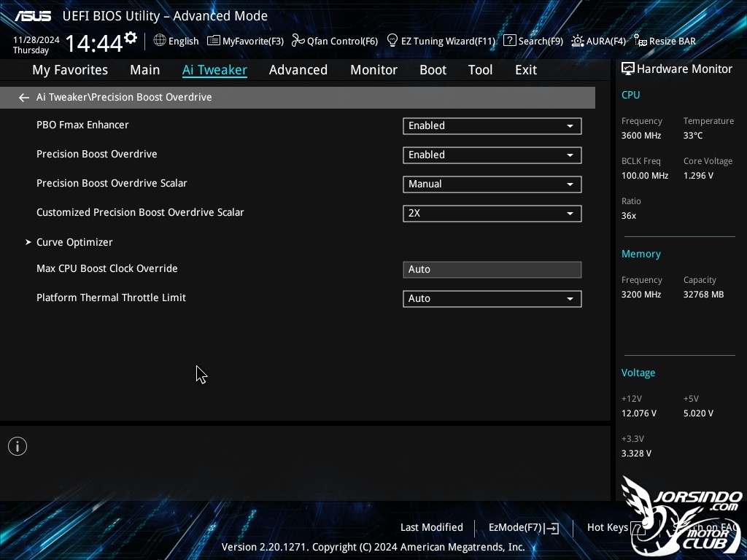Click the Max CPU Boost Clock Override label
The width and height of the screenshot is (747, 560).
[x=107, y=268]
